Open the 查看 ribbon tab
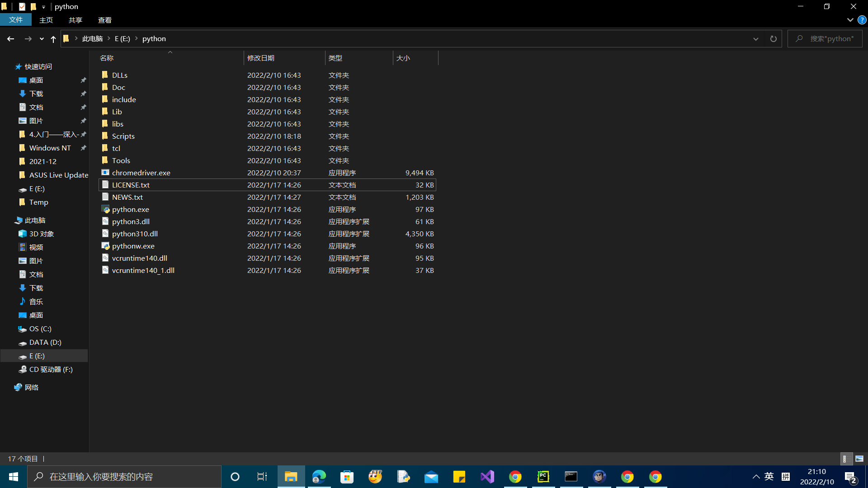This screenshot has width=868, height=488. (104, 20)
